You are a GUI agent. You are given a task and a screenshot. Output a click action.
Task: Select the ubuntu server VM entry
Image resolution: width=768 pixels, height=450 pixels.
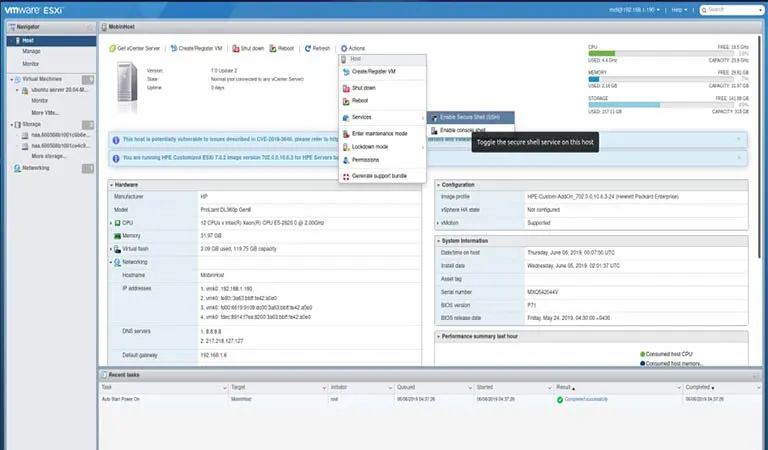[x=59, y=90]
